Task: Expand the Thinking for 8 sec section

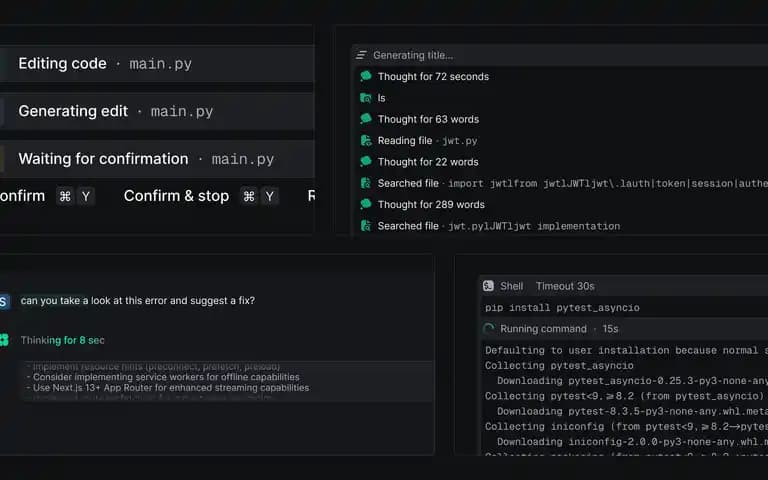Action: (63, 340)
